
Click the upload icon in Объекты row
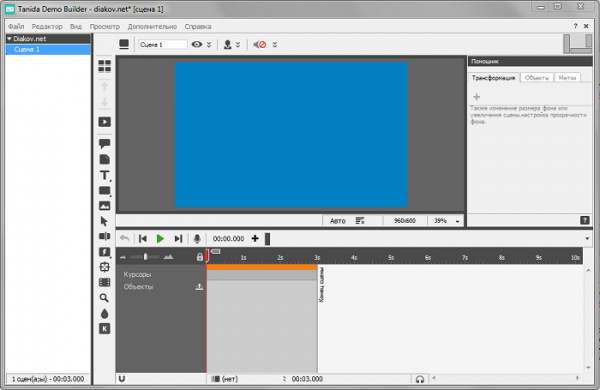point(199,287)
